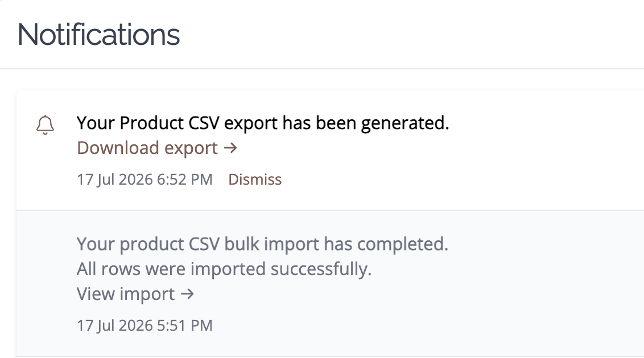Viewport: 644px width, 358px height.
Task: Open the View import link
Action: (x=135, y=294)
